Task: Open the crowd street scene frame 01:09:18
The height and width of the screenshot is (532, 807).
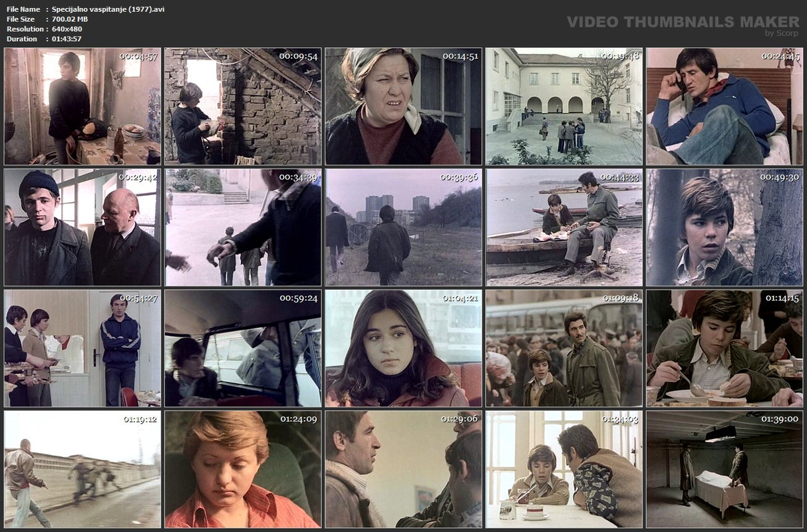Action: pos(564,348)
